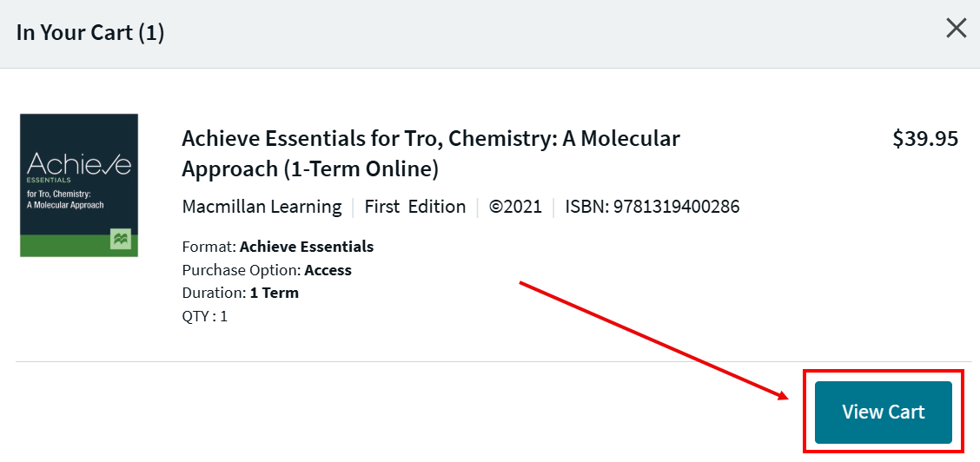Click the Duration: 1 Term line
The width and height of the screenshot is (980, 462).
point(240,293)
